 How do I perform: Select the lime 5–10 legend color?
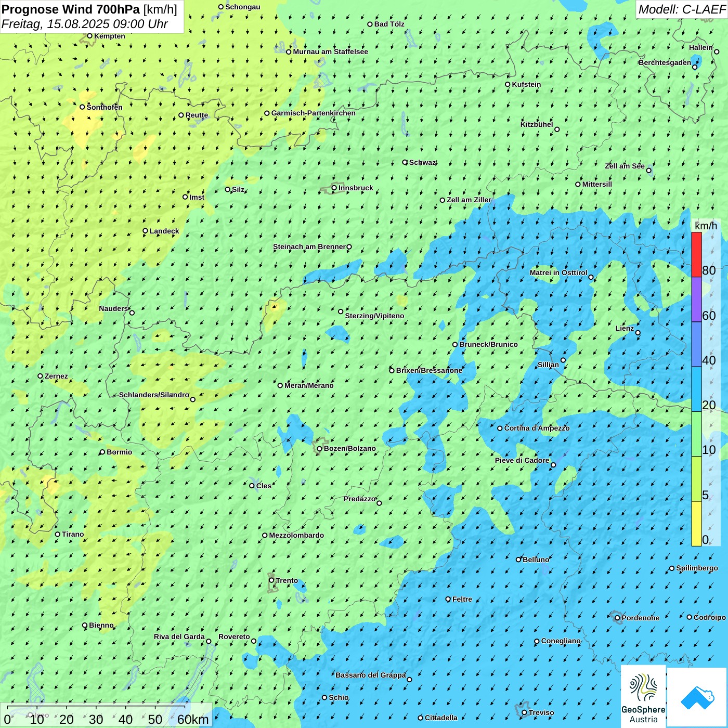[x=696, y=479]
